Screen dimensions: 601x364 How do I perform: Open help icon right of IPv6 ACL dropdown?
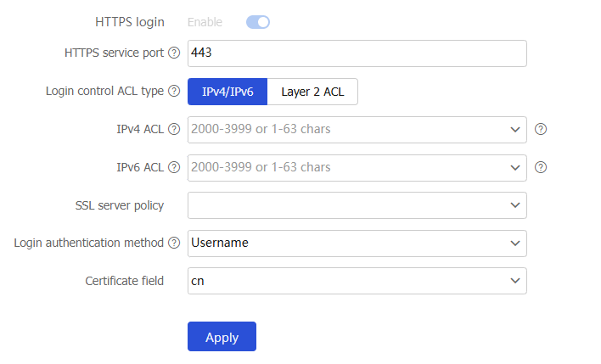tap(541, 167)
